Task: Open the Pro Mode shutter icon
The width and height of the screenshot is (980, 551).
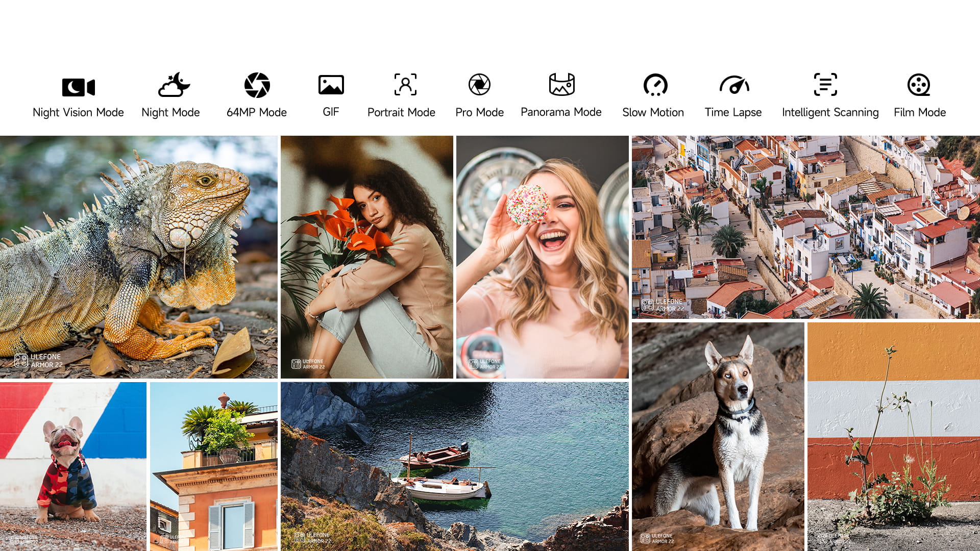Action: tap(479, 85)
